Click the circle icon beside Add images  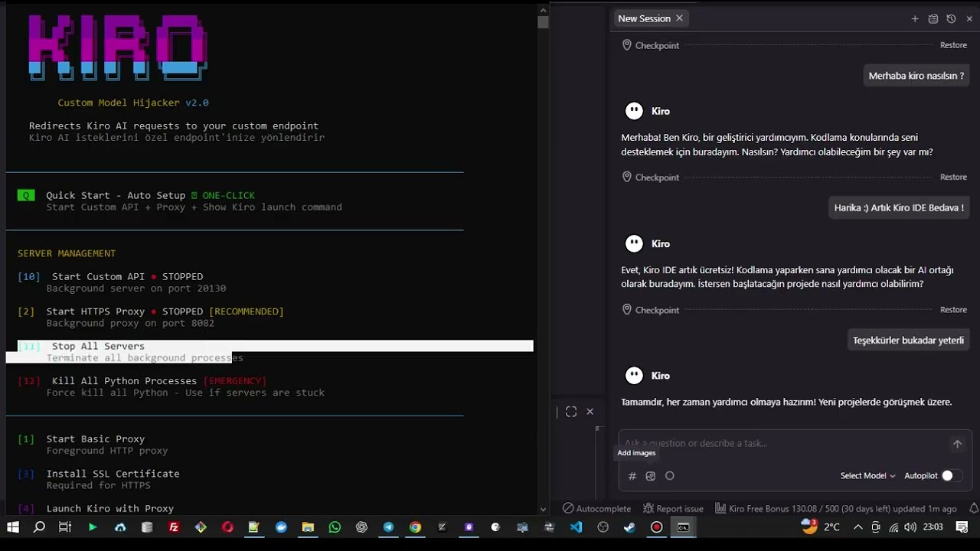[670, 476]
